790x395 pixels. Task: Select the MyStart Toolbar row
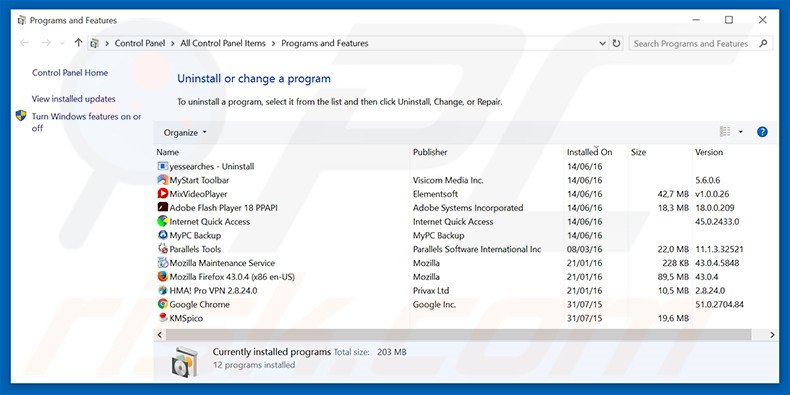pyautogui.click(x=466, y=180)
